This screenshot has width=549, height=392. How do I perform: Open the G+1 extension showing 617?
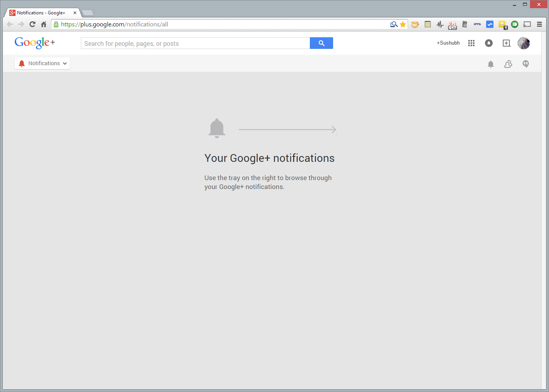452,25
